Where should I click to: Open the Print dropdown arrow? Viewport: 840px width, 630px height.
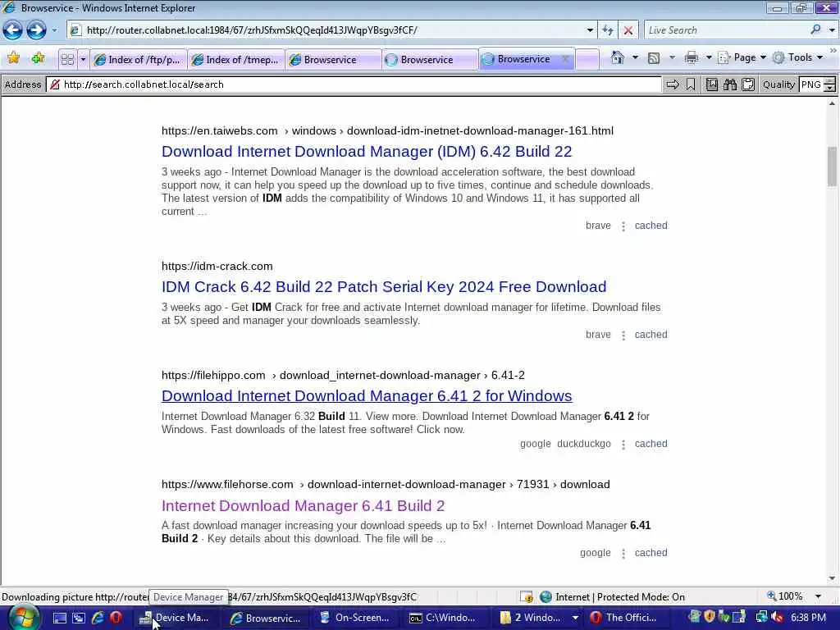[708, 57]
